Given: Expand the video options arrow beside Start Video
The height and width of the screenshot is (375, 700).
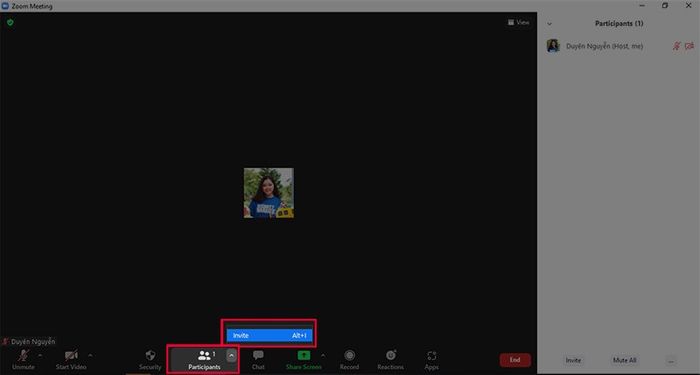Looking at the screenshot, I should (91, 355).
